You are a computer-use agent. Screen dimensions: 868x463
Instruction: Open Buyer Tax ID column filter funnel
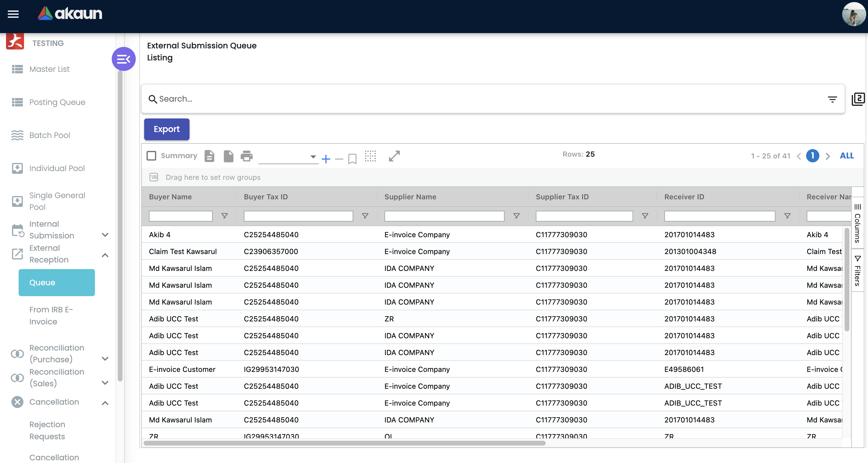tap(365, 216)
